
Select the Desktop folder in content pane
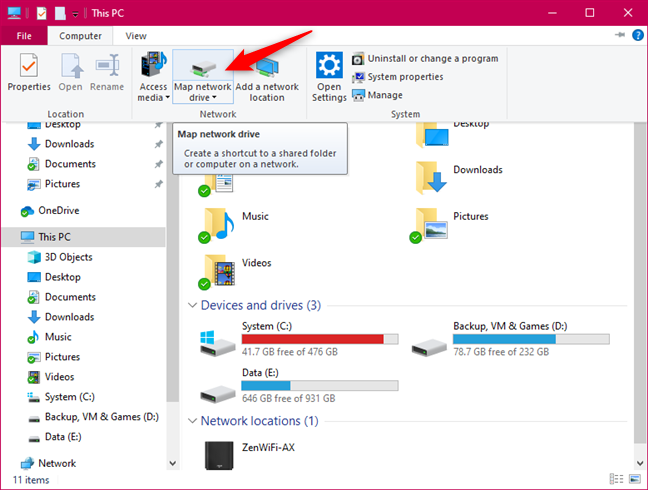(432, 135)
